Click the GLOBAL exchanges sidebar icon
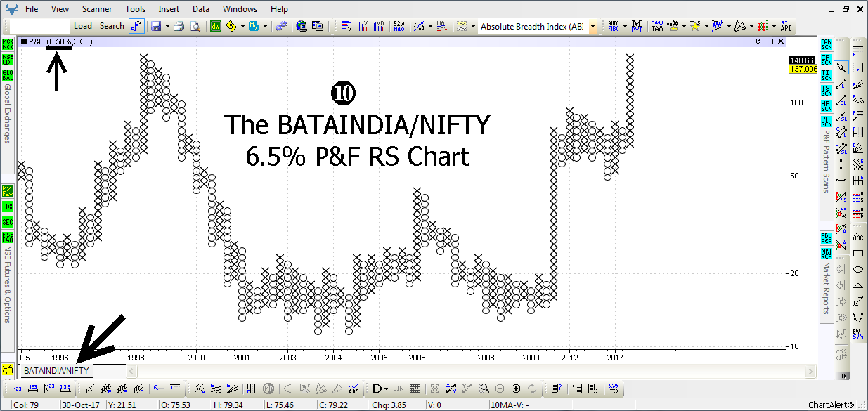Viewport: 868px width, 411px height. 8,75
